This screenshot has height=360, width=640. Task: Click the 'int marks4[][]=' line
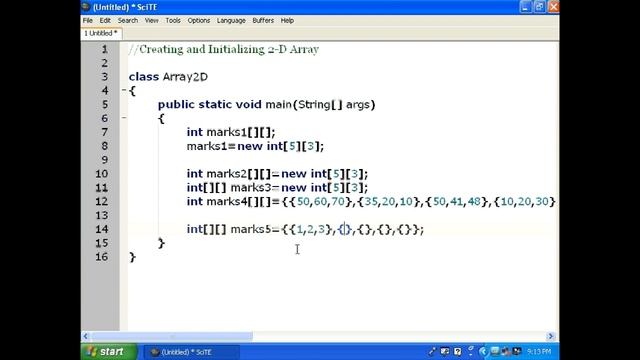click(371, 202)
